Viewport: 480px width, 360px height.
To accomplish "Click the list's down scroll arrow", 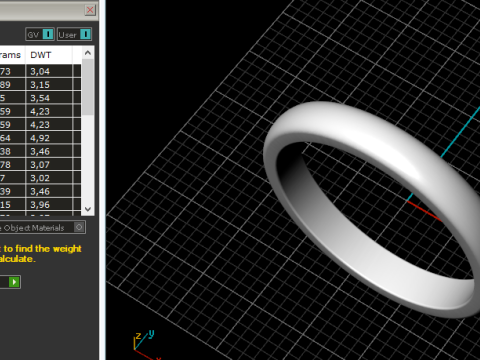I will pyautogui.click(x=88, y=209).
